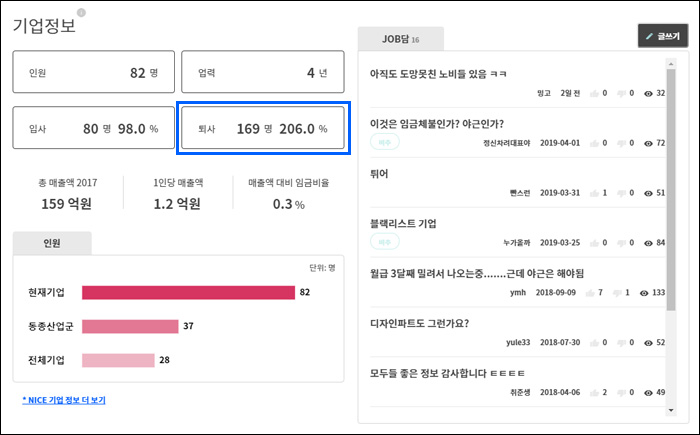This screenshot has width=700, height=435.
Task: Click the eye views icon on 블랙리스트 기업 post
Action: pos(649,242)
